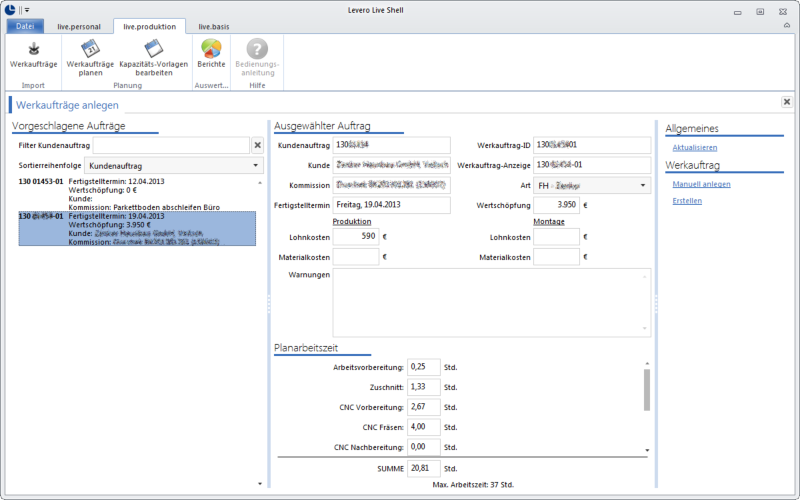
Task: Click the Fertigstelltermin date field
Action: pos(391,205)
